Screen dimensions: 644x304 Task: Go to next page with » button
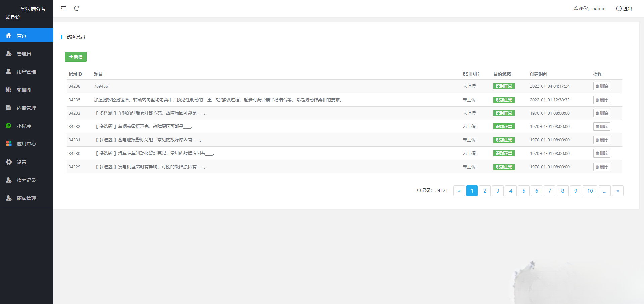pyautogui.click(x=618, y=191)
